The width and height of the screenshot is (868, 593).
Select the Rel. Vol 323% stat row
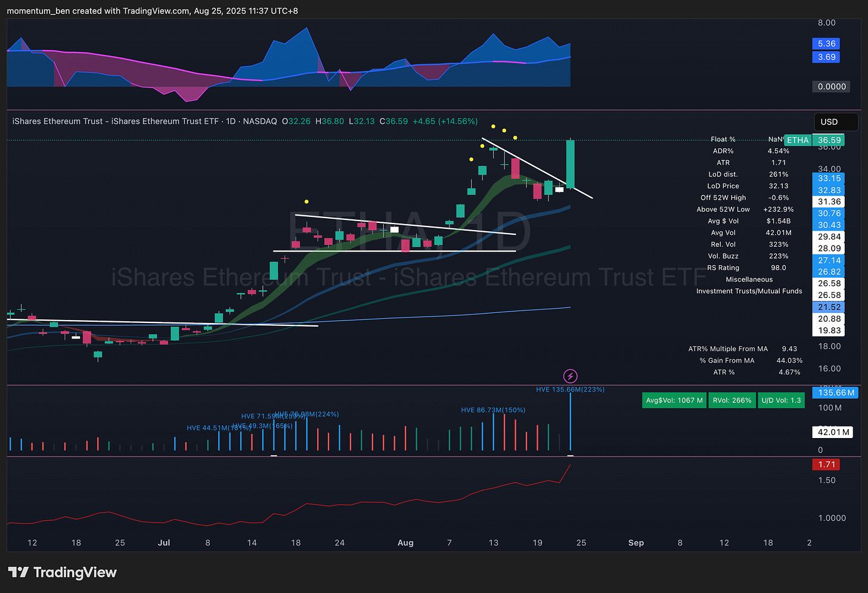[x=750, y=244]
